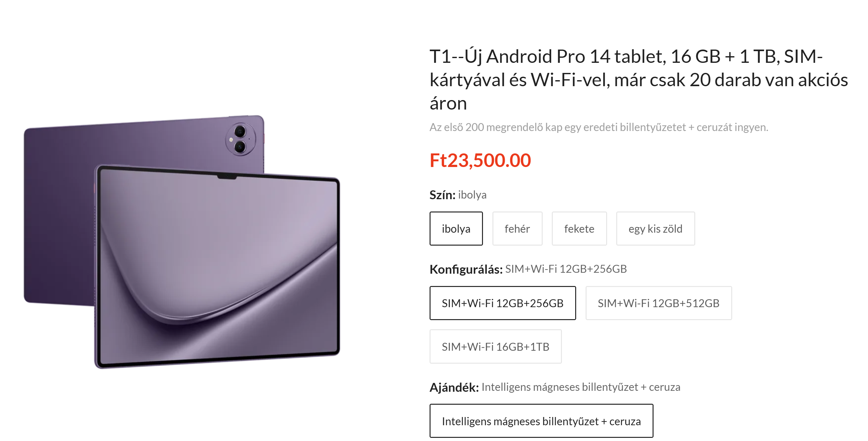This screenshot has height=441, width=868.
Task: Click the Ft23,500.00 price text
Action: [480, 160]
